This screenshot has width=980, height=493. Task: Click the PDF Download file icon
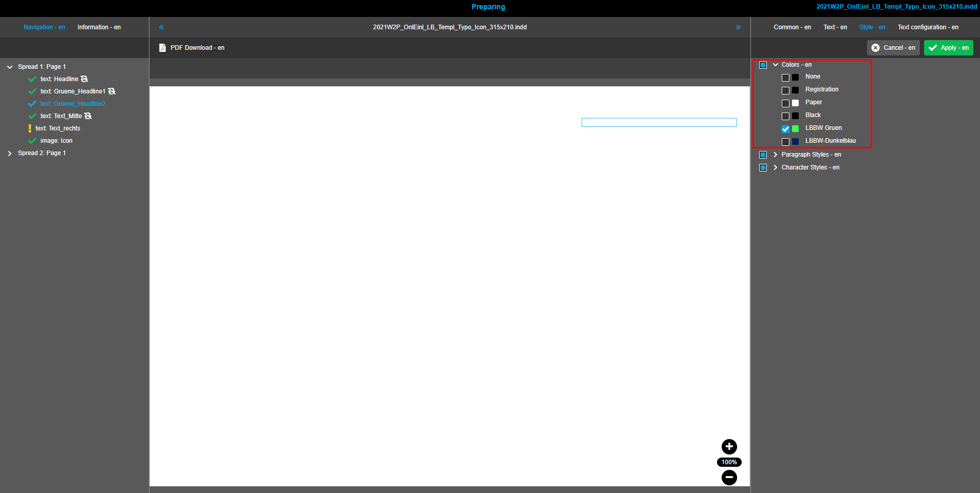tap(162, 48)
